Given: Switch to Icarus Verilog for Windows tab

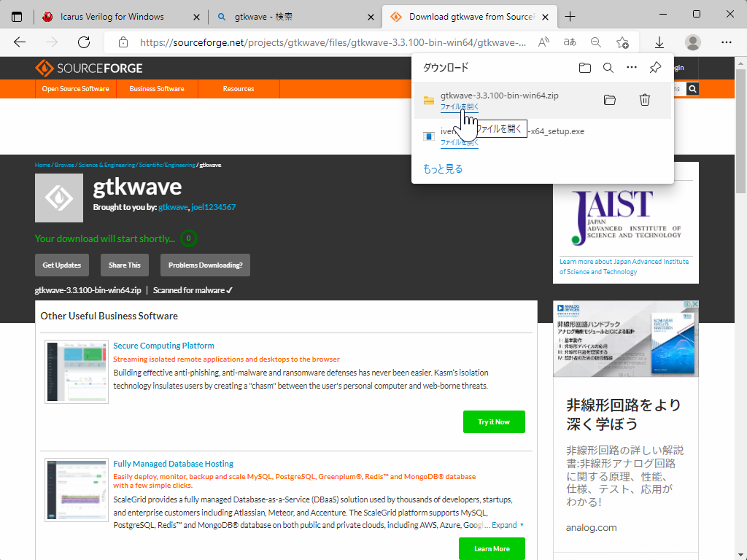Looking at the screenshot, I should click(x=112, y=17).
